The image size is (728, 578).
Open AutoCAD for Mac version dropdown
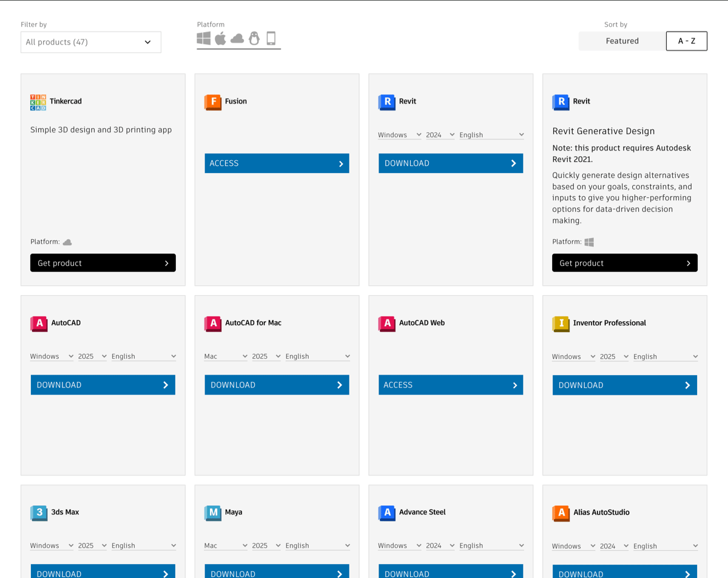(266, 356)
